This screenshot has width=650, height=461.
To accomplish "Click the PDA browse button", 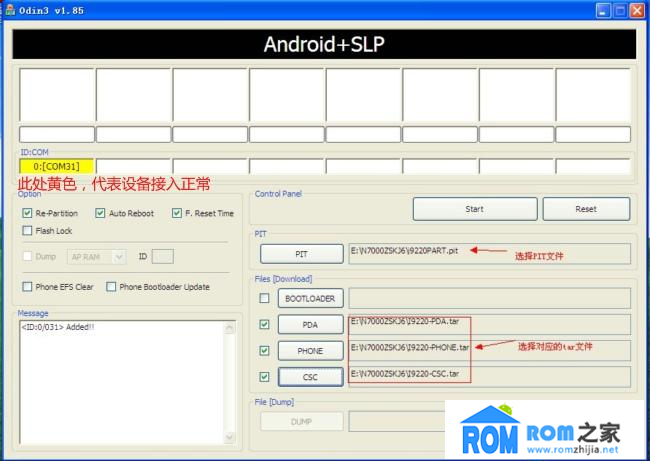I will tap(310, 325).
